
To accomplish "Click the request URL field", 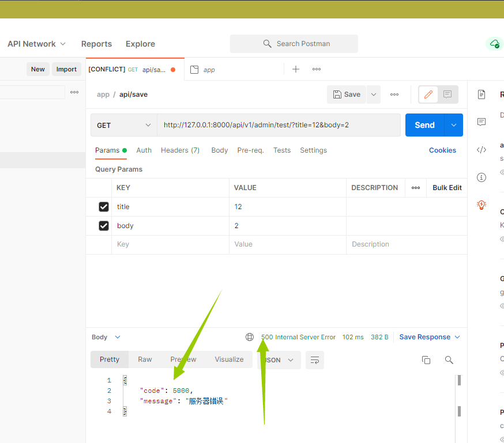I will click(279, 125).
